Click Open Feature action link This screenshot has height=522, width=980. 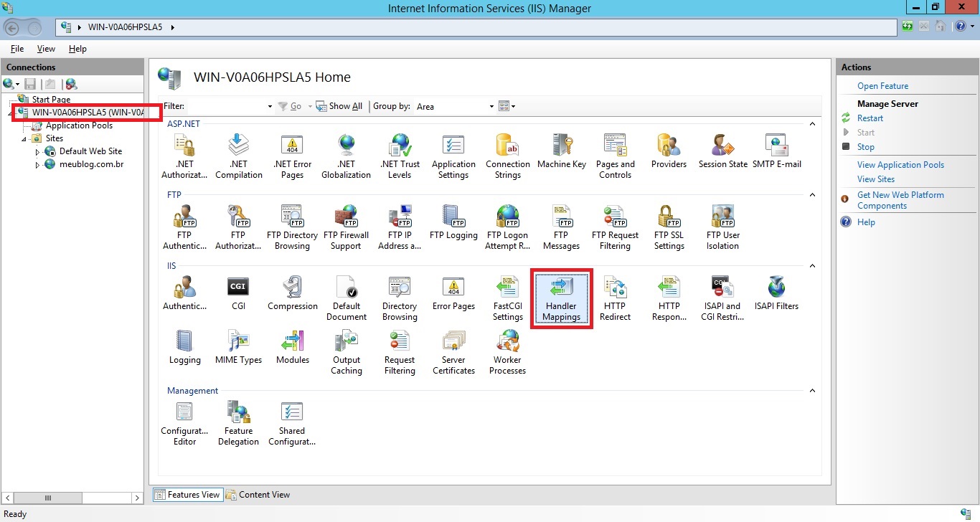click(x=882, y=86)
